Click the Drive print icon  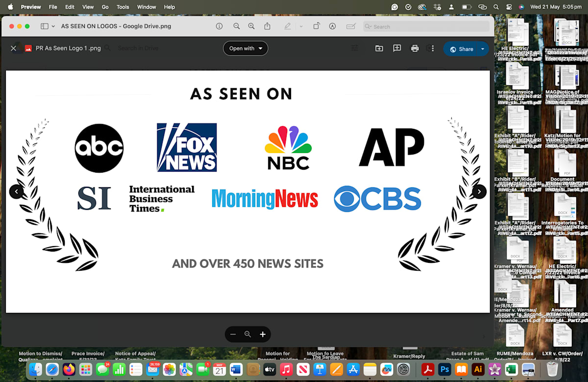click(415, 49)
